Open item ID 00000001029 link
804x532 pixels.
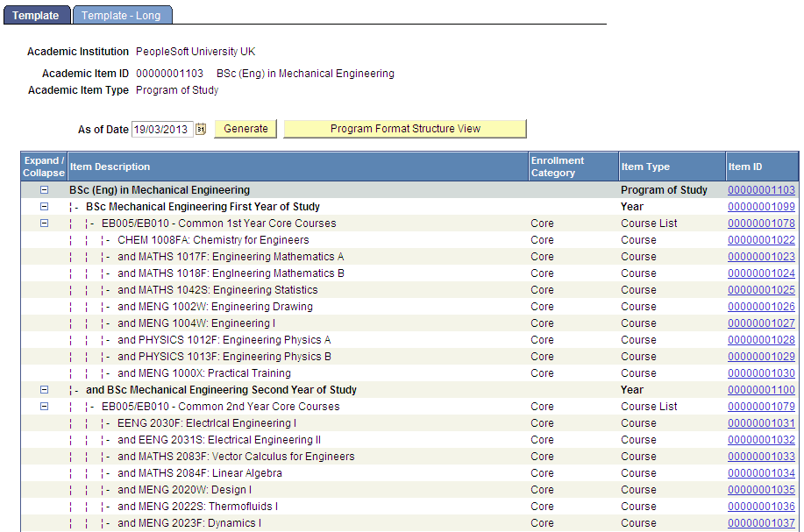(761, 357)
